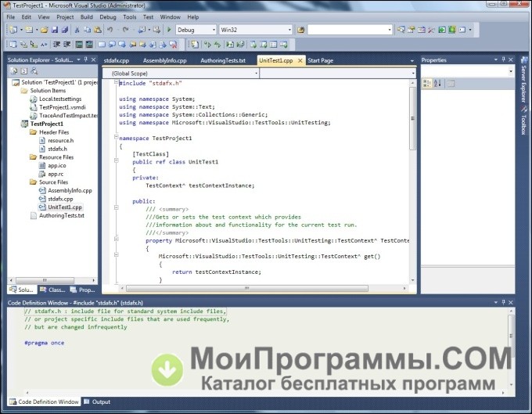Open the Output tab at bottom
532x414 pixels.
pyautogui.click(x=97, y=401)
